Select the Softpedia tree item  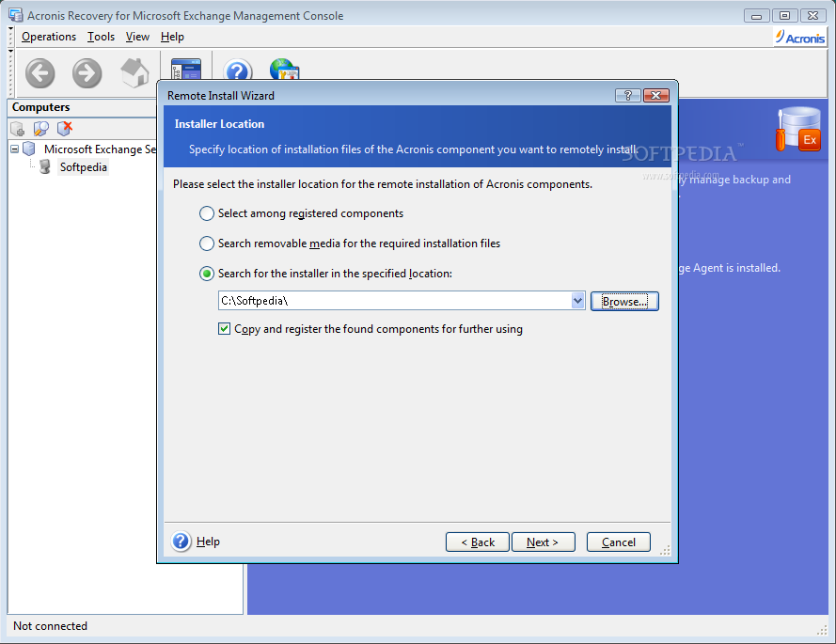point(83,167)
